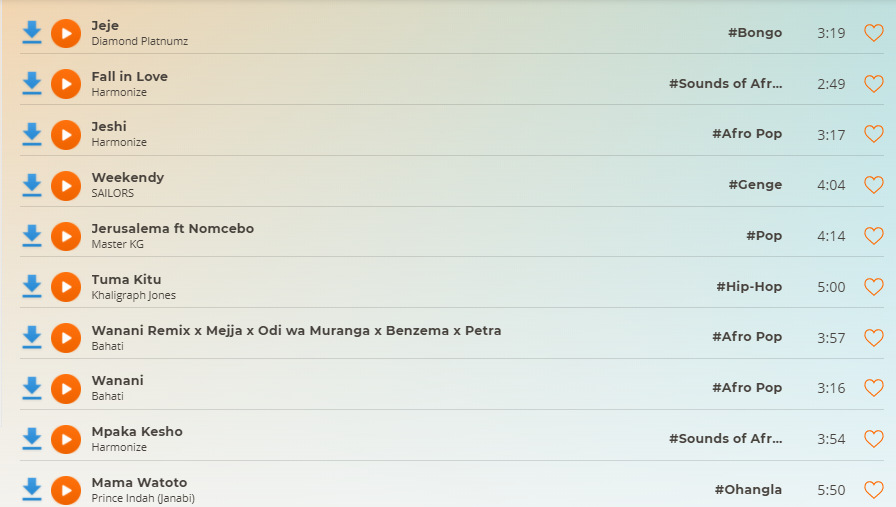
Task: Open the #Ohangla genre tag
Action: point(748,490)
